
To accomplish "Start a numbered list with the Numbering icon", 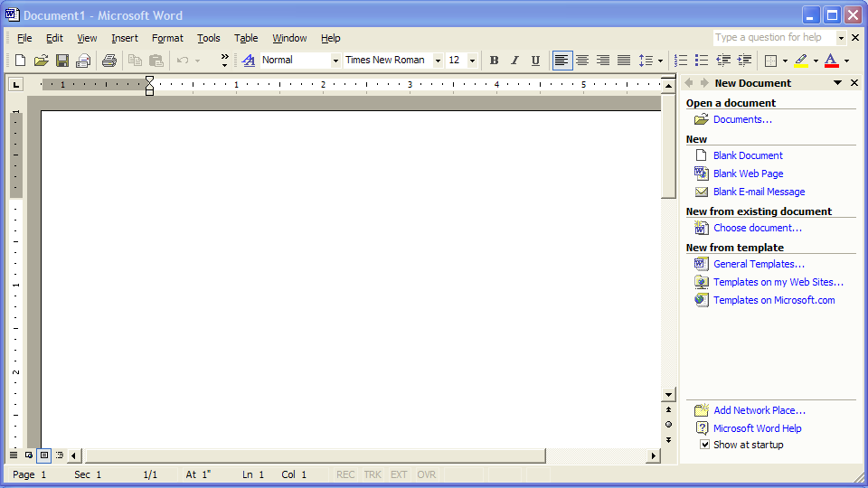I will [681, 61].
